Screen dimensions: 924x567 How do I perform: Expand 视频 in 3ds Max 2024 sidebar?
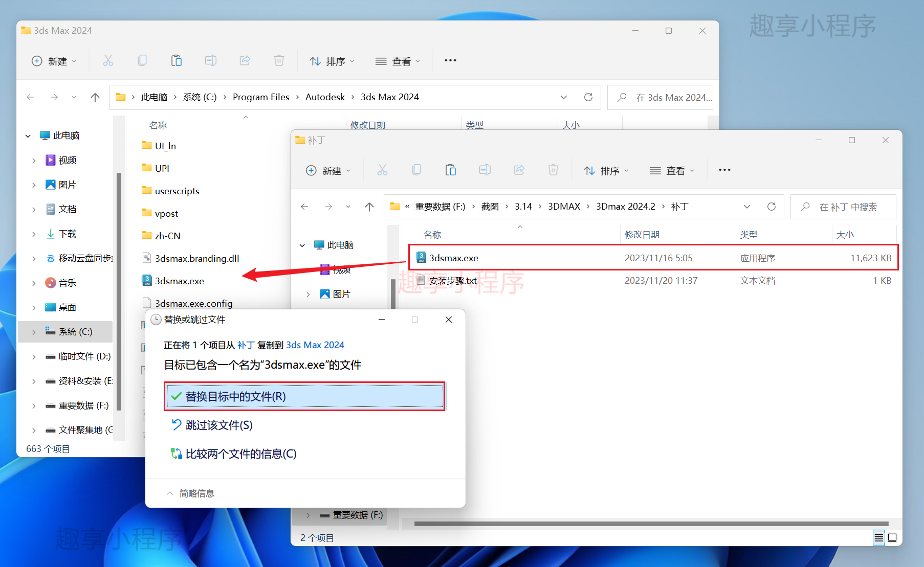coord(34,161)
